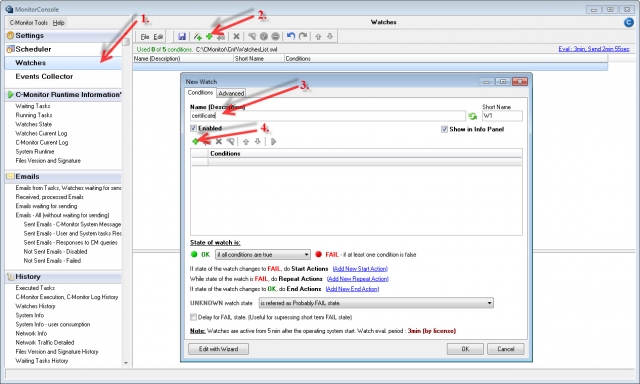Click delete condition X icon in New Watch

pos(219,141)
